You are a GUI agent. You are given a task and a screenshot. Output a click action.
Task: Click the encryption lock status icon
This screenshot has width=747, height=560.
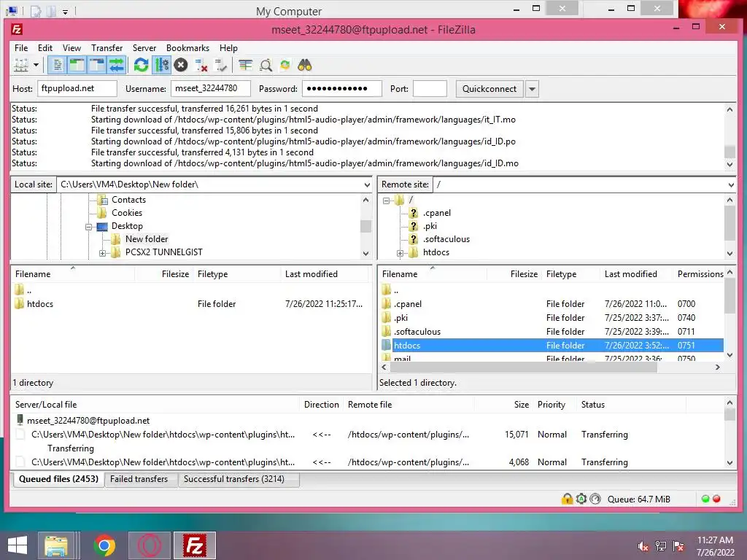pyautogui.click(x=567, y=499)
